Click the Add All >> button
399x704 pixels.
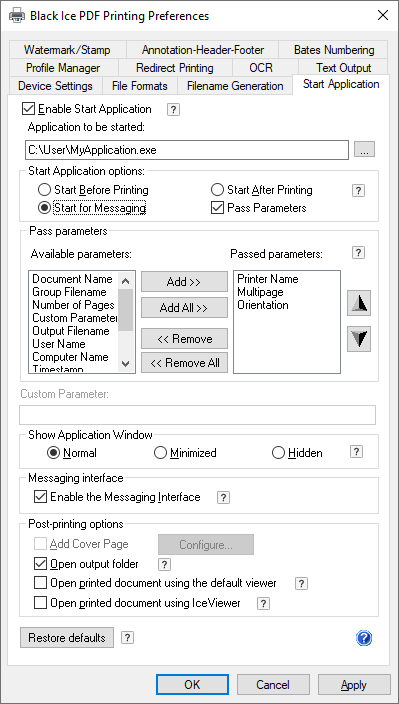pyautogui.click(x=184, y=308)
